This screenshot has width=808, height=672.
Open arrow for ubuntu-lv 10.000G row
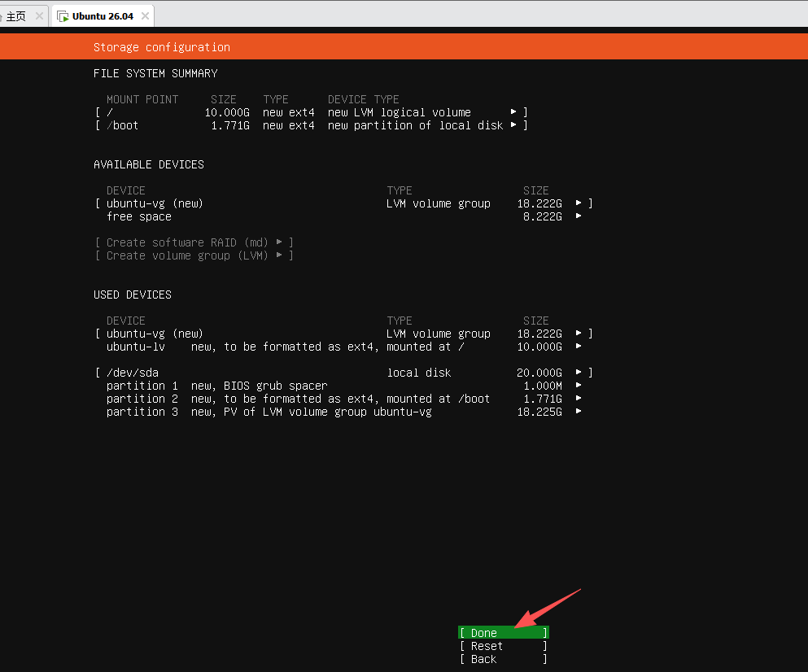pyautogui.click(x=579, y=347)
